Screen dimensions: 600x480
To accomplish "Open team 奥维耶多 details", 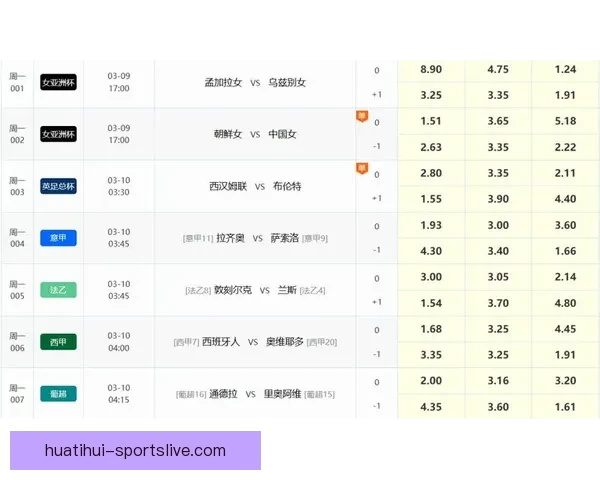I will point(285,342).
